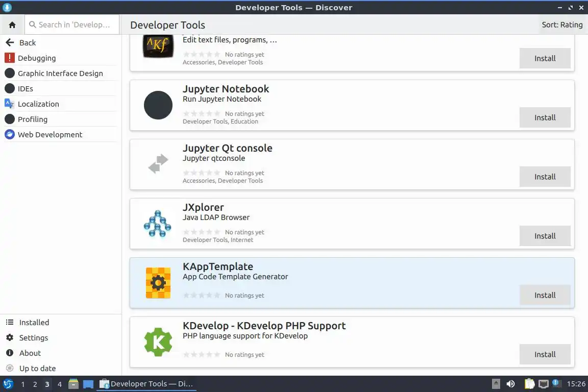Click the Jupyter Qt console arrows icon

(158, 164)
